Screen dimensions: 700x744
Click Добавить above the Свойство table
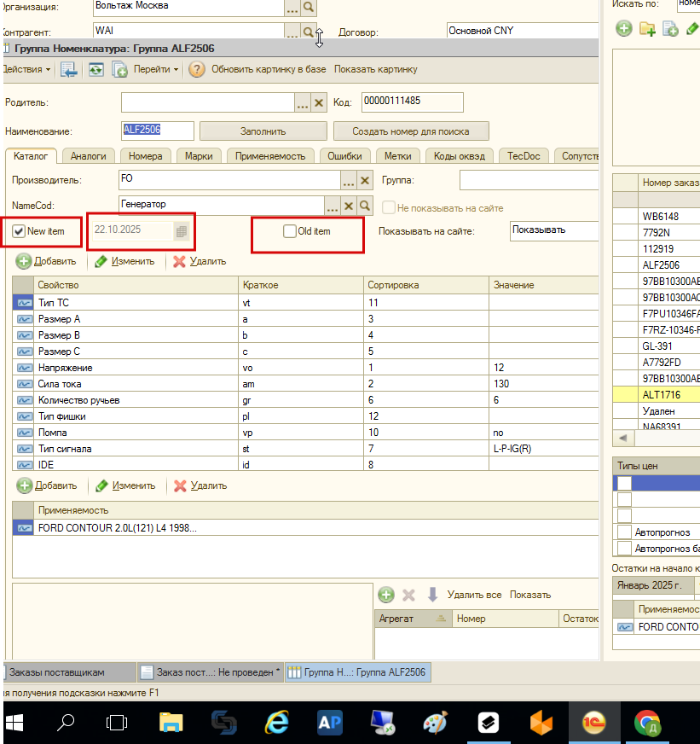tap(47, 261)
